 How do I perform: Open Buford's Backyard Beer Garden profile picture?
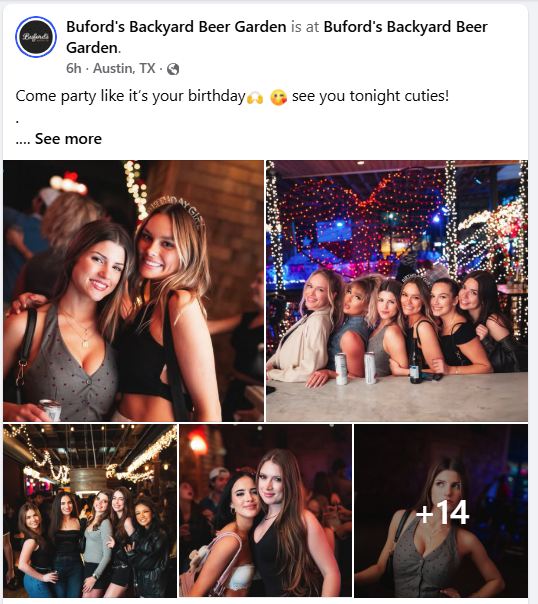(x=36, y=37)
